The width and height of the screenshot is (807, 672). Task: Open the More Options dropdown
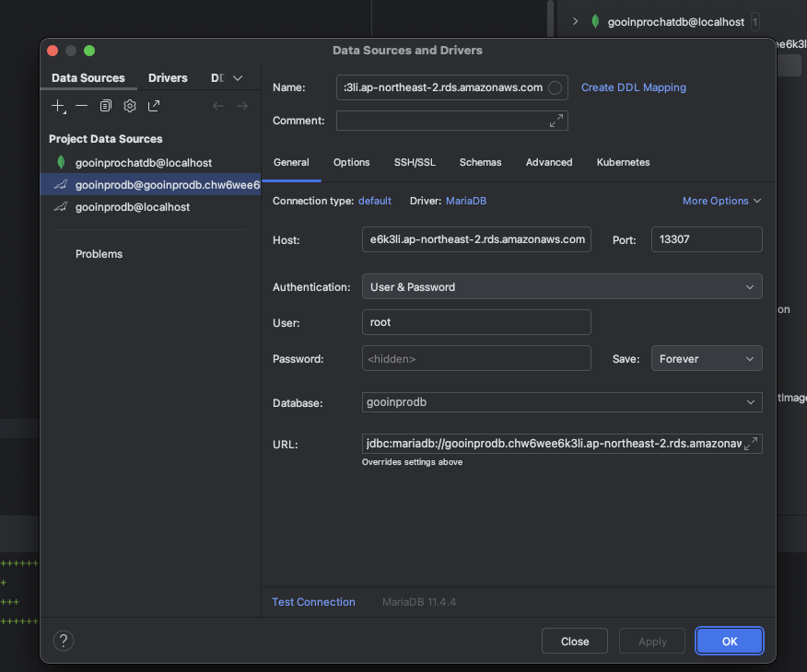click(x=721, y=201)
